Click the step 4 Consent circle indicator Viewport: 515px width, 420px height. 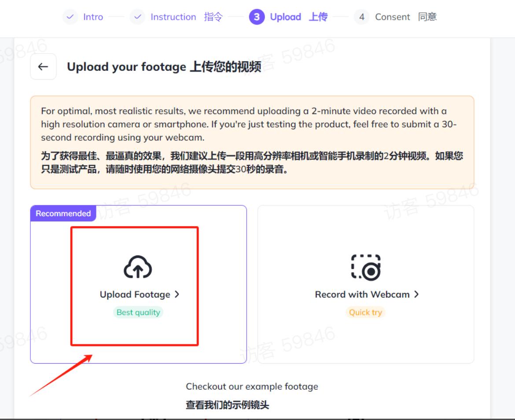coord(362,17)
